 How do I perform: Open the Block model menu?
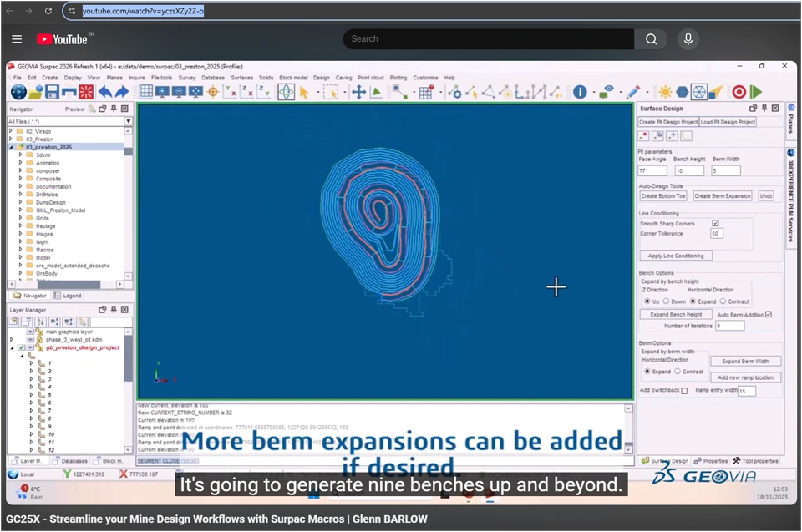(293, 78)
